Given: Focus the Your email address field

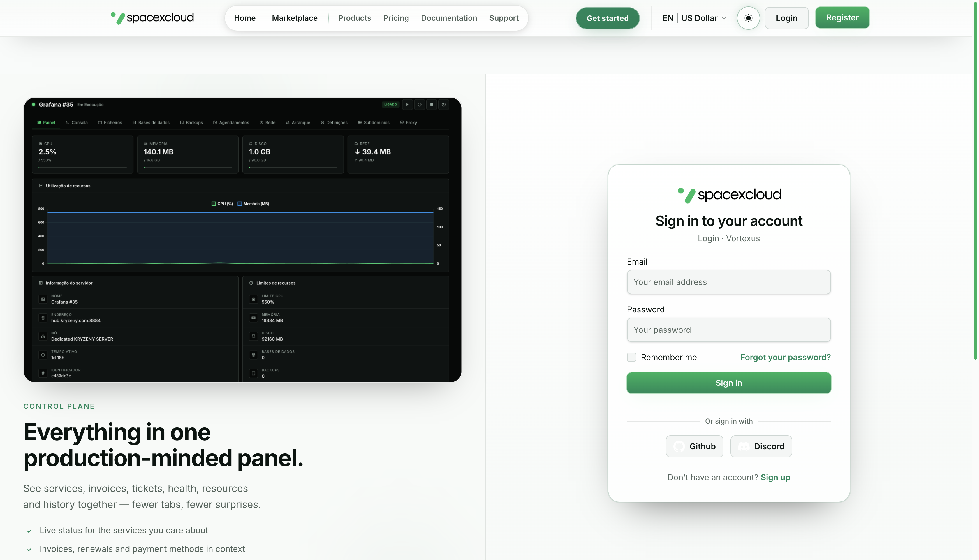Looking at the screenshot, I should (728, 282).
